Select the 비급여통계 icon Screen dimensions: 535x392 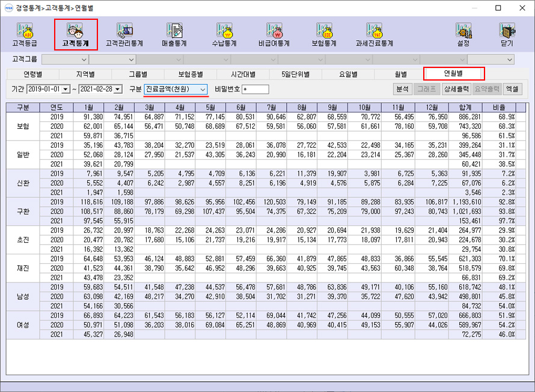click(274, 35)
